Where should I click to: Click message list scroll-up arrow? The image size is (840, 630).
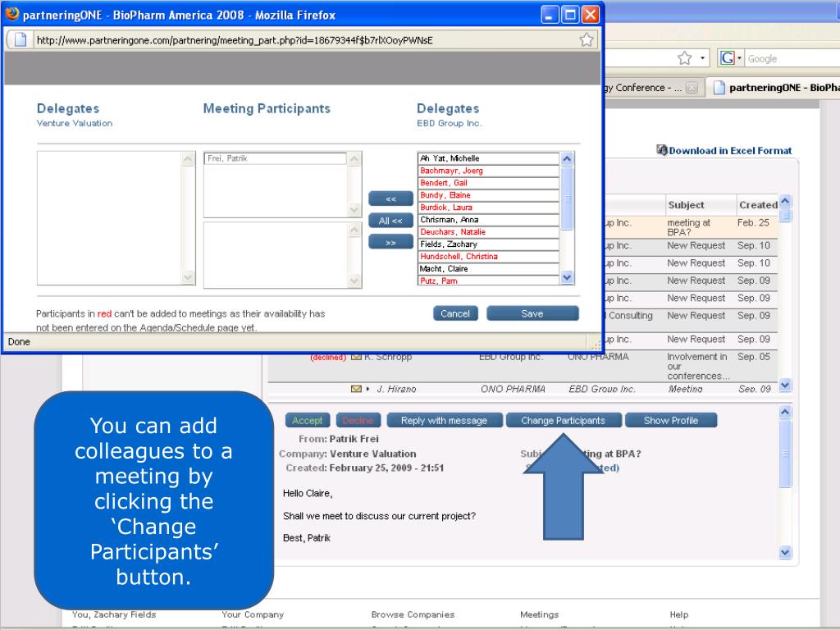point(785,202)
